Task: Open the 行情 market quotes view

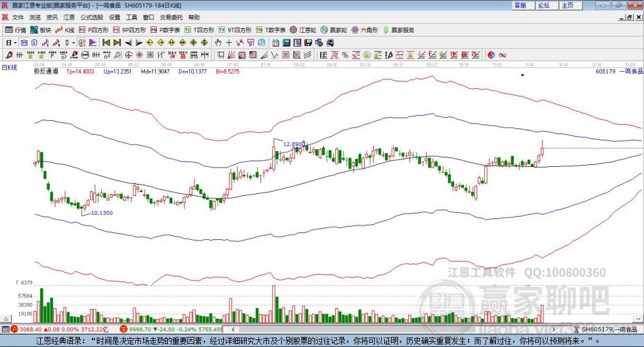Action: click(16, 30)
